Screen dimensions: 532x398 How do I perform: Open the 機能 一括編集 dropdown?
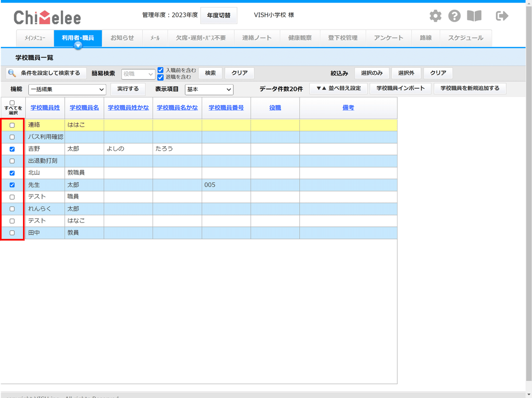pos(67,90)
